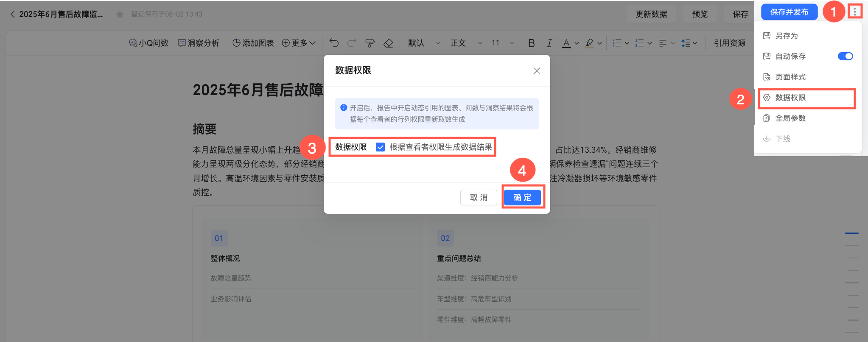Open 小Q问数 assistant
Image resolution: width=868 pixels, height=342 pixels.
pos(149,43)
